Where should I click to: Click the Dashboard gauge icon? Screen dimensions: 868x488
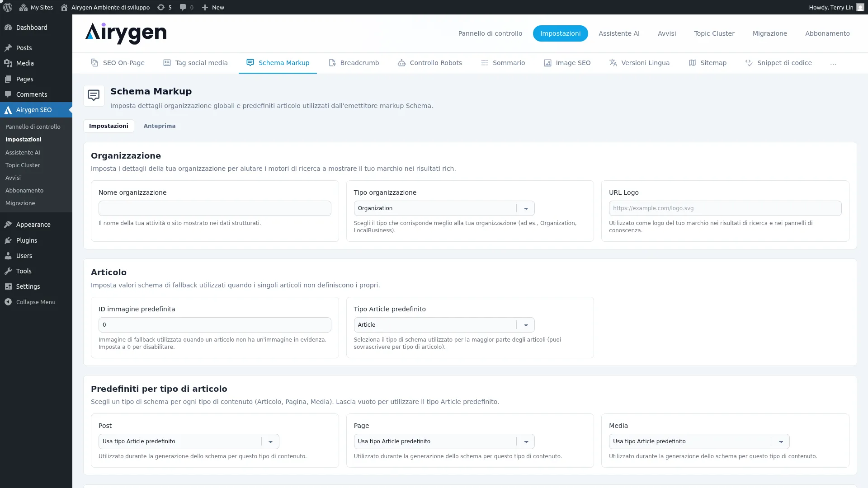8,28
